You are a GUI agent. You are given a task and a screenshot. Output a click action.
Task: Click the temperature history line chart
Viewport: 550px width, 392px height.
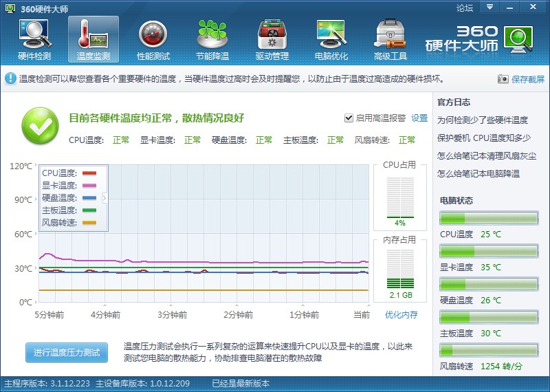(203, 233)
